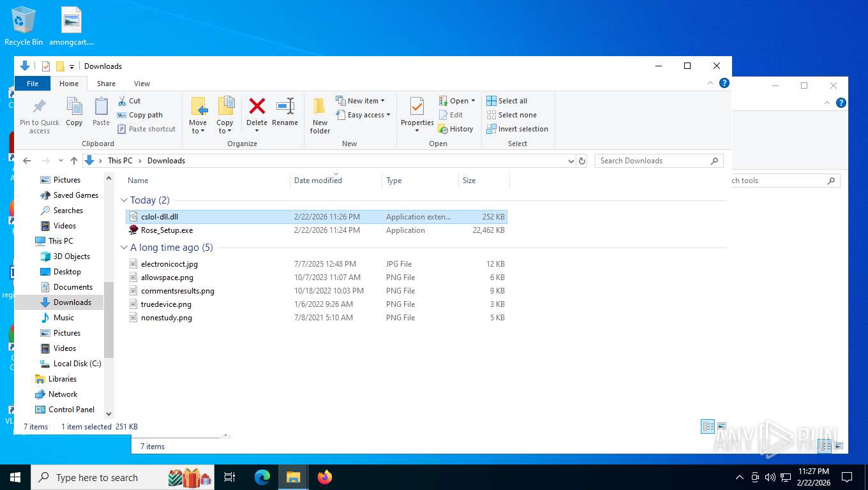This screenshot has height=490, width=868.
Task: Open the address bar history dropdown
Action: [571, 161]
